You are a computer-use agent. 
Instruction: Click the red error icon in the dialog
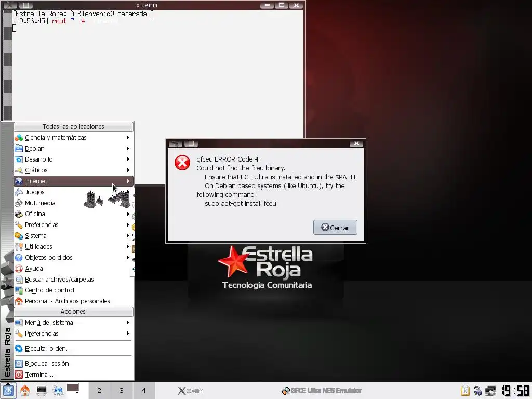point(182,163)
